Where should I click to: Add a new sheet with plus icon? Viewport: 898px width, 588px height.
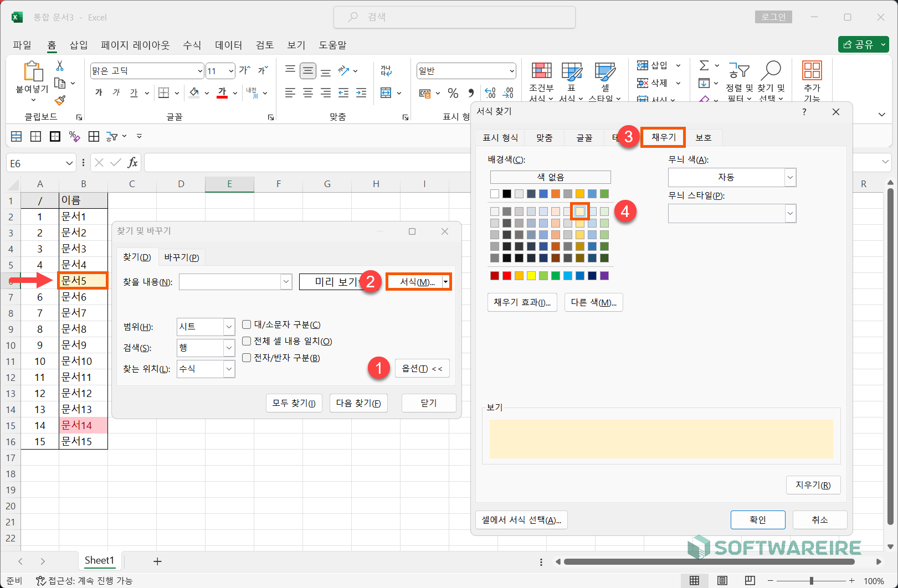coord(157,561)
